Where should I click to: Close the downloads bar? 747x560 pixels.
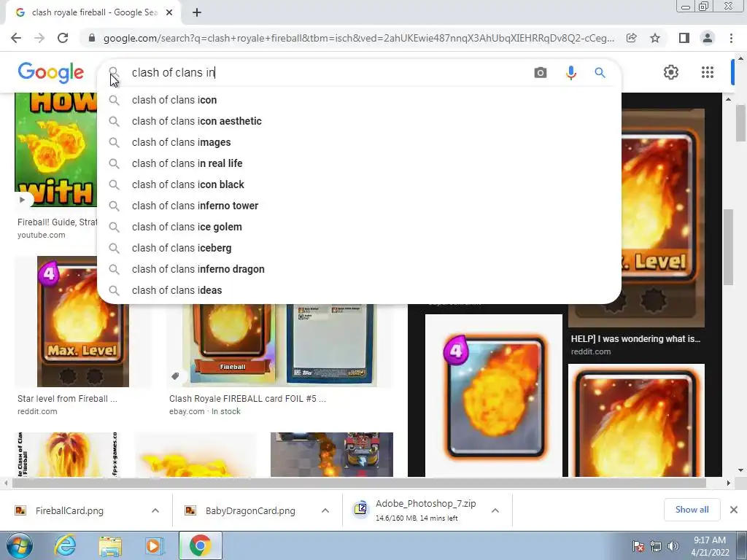pyautogui.click(x=734, y=510)
